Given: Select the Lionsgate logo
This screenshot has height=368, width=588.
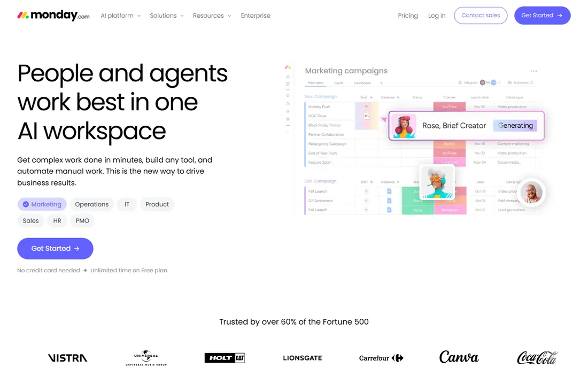Looking at the screenshot, I should pos(302,358).
